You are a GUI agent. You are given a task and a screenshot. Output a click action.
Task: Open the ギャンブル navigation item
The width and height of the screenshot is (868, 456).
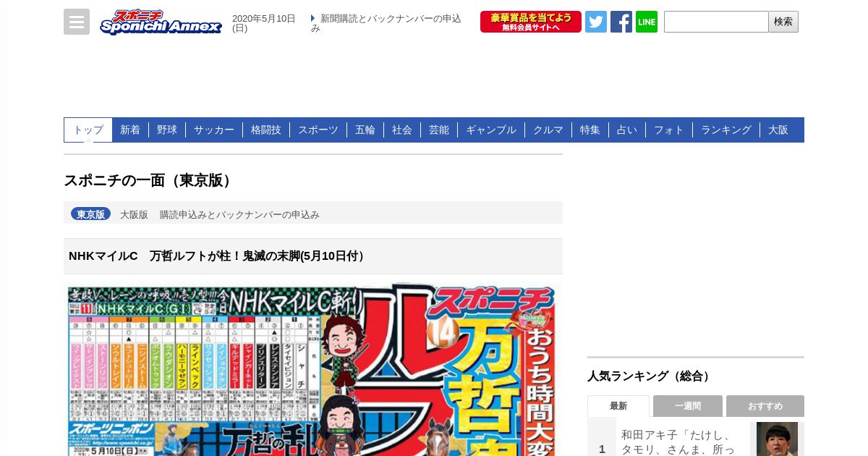coord(491,130)
